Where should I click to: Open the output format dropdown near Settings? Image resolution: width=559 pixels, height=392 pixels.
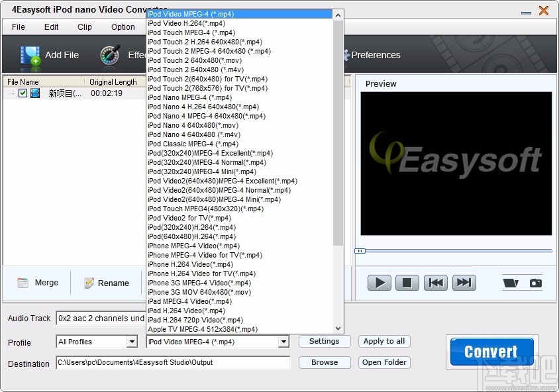coord(283,342)
